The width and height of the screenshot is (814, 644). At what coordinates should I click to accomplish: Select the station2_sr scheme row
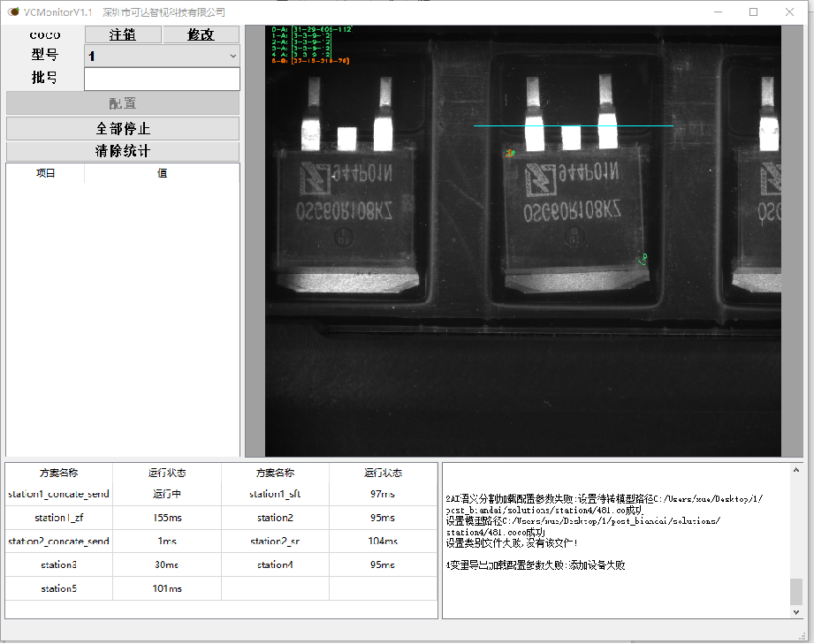coord(274,542)
